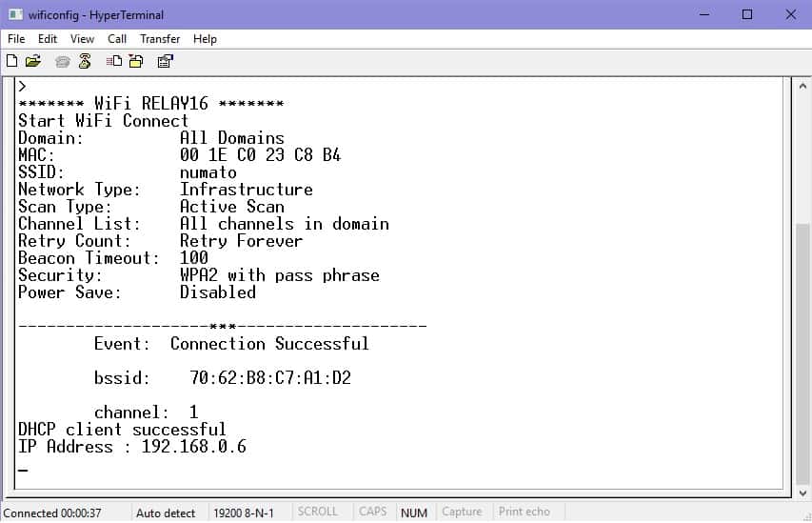Click the Send file toolbar icon

(114, 61)
